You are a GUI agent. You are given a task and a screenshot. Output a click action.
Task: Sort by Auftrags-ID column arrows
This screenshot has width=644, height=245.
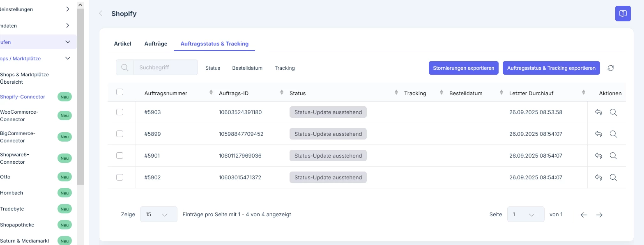pyautogui.click(x=282, y=93)
